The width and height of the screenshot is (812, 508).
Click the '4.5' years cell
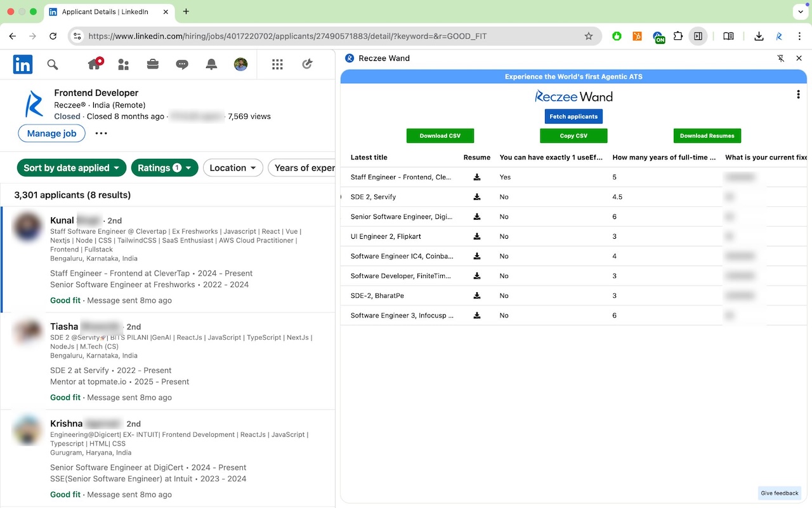click(x=617, y=197)
